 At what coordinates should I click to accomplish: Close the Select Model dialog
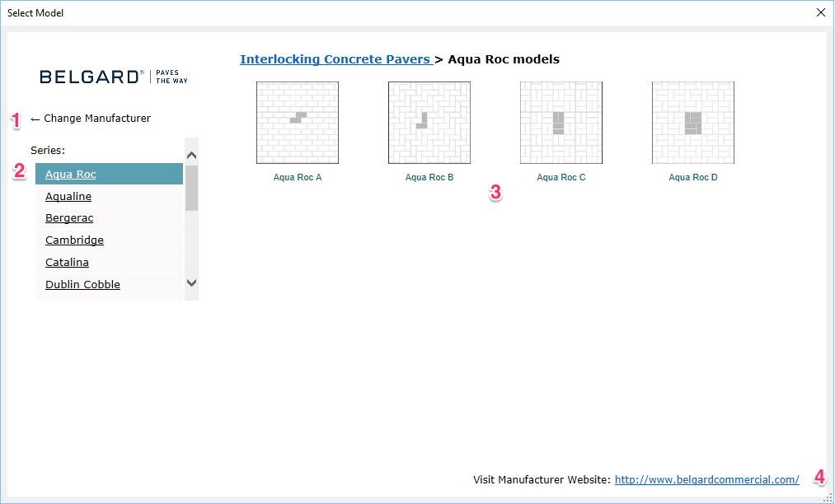pos(821,13)
